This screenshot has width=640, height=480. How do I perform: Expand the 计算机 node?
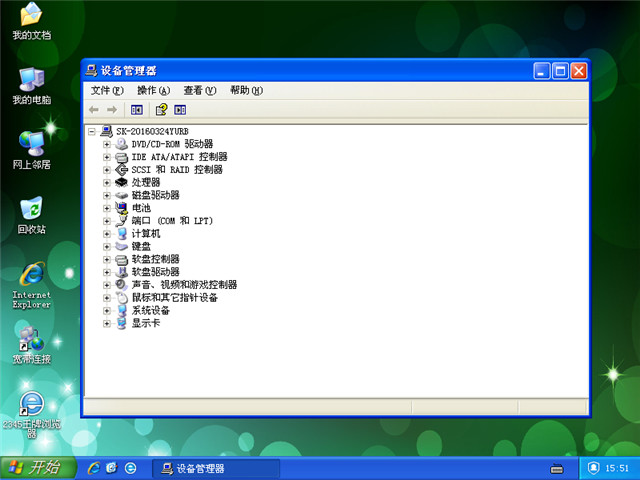click(x=107, y=234)
